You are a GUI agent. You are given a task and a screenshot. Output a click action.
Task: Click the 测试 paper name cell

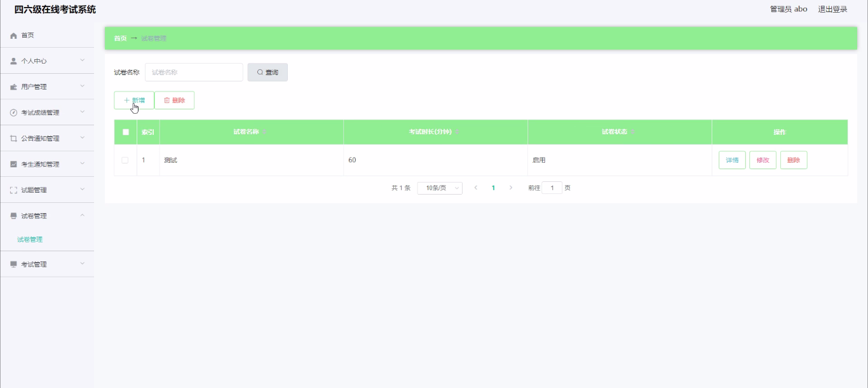tap(252, 160)
